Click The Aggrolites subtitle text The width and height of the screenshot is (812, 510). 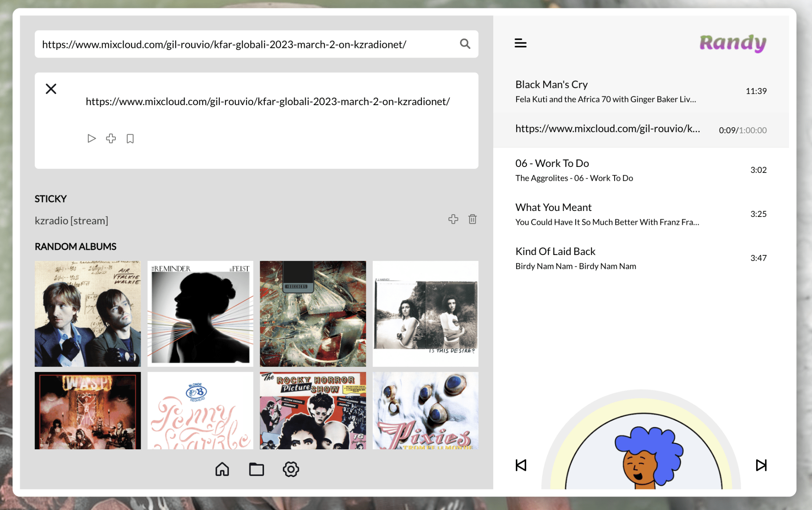[x=574, y=178]
